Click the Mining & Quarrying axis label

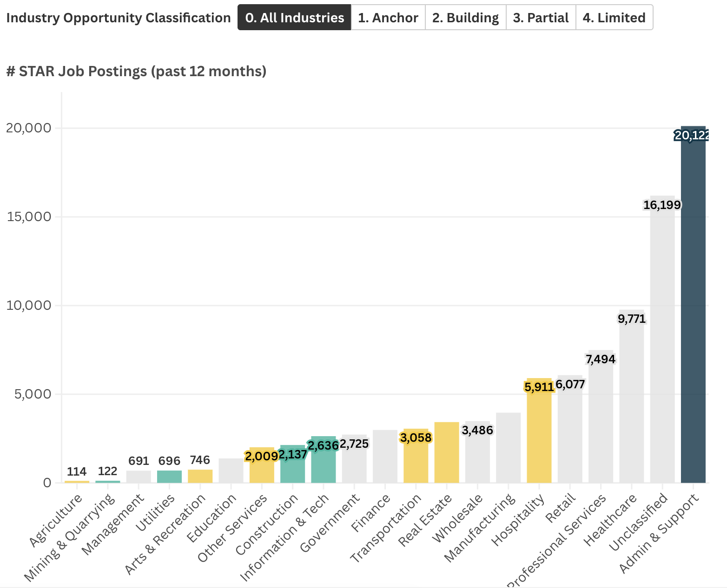pyautogui.click(x=70, y=537)
